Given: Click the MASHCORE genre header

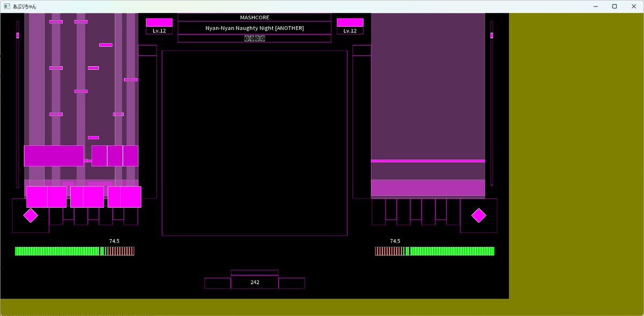Looking at the screenshot, I should 254,17.
